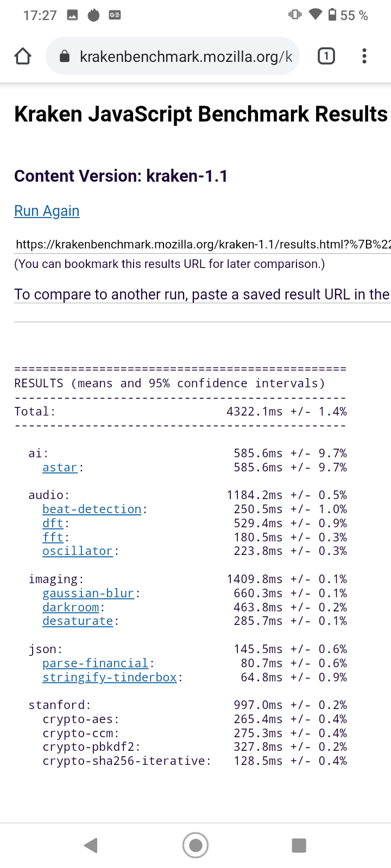
Task: Open the dft test link
Action: coord(53,524)
